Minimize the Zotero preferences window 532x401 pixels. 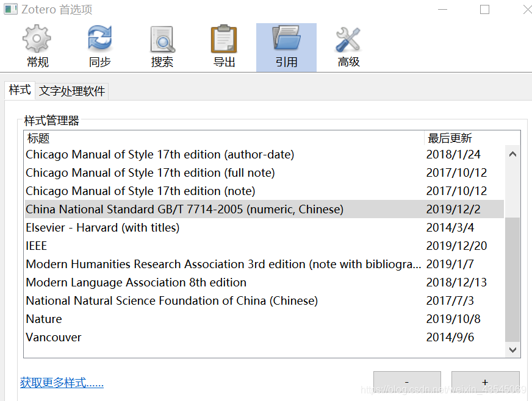click(442, 10)
